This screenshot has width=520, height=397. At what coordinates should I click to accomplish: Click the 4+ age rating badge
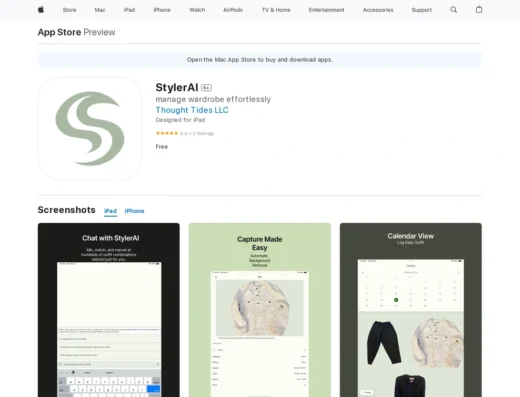pyautogui.click(x=206, y=88)
